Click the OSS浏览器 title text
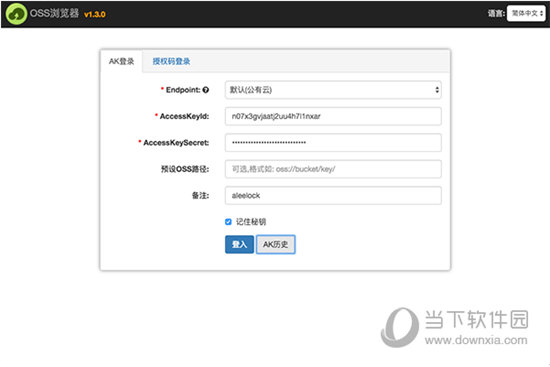Screen dimensions: 550x367 54,13
